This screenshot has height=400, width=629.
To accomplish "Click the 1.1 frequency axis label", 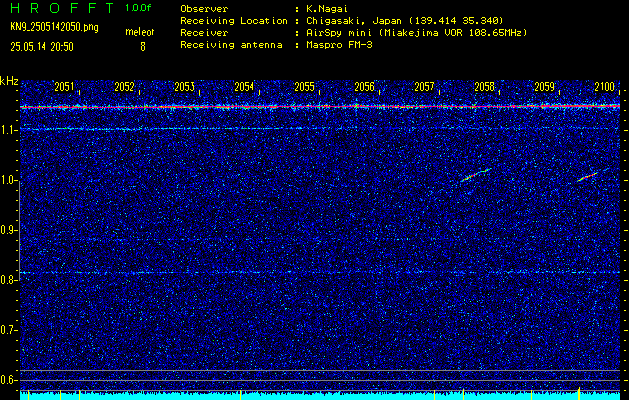I will (8, 130).
